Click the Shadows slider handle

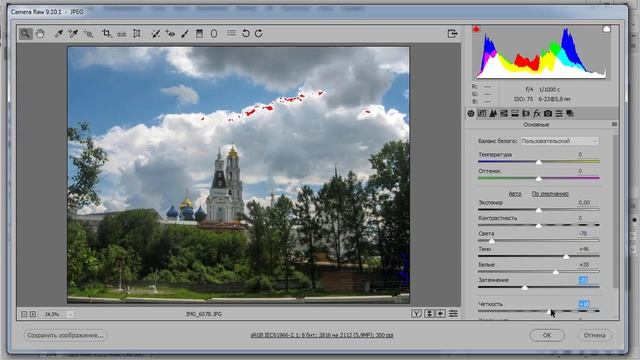point(566,256)
